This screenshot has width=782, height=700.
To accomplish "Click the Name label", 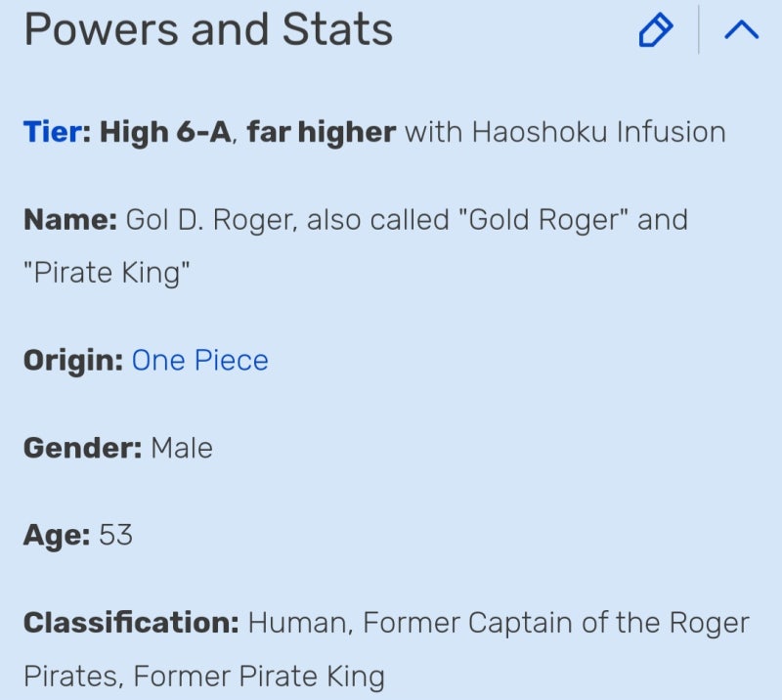I will [69, 219].
